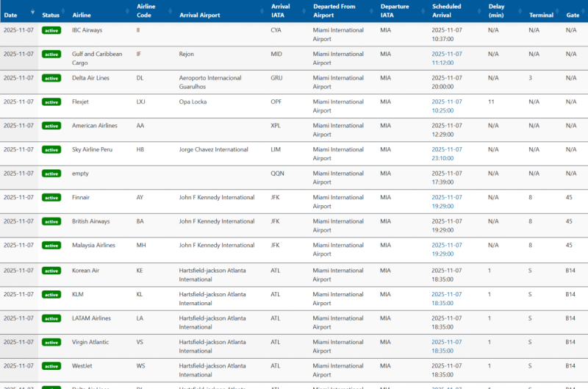The height and width of the screenshot is (389, 588).
Task: Click active badge in Korean Air row
Action: coord(51,271)
